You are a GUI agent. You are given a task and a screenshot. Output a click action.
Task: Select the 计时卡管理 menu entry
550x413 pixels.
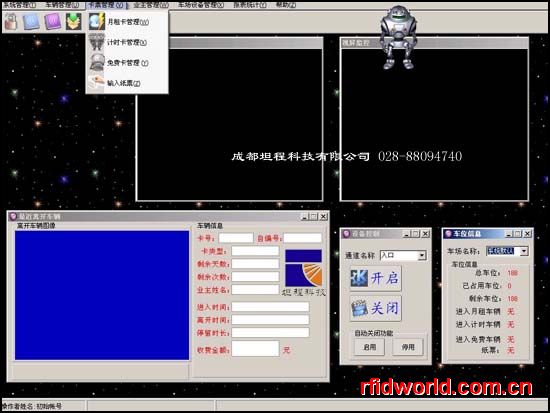pos(127,42)
